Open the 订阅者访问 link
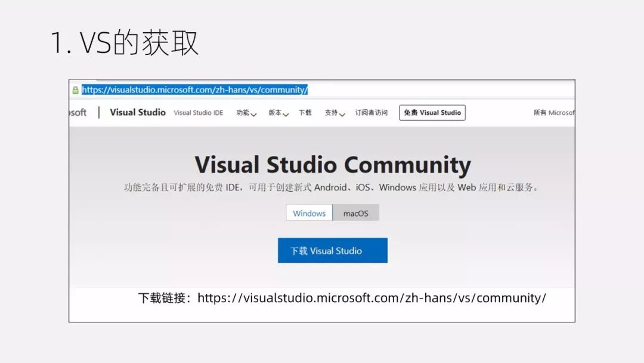644x363 pixels. 371,113
